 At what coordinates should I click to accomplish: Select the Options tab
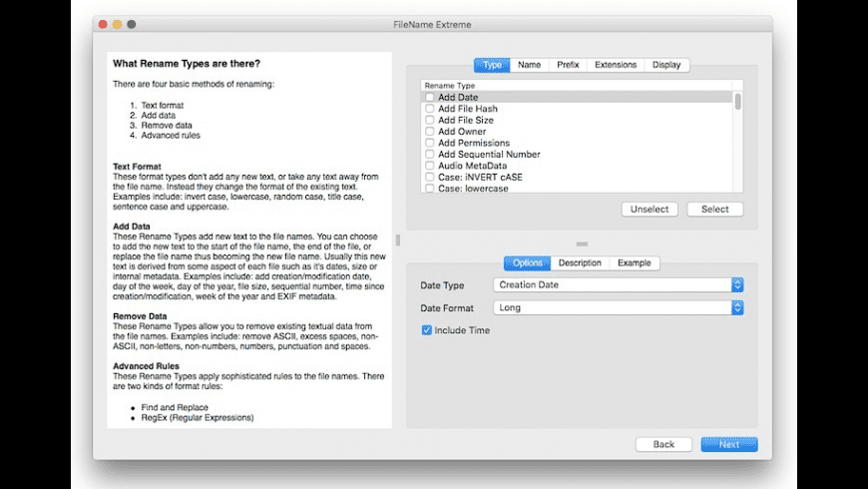pyautogui.click(x=527, y=263)
